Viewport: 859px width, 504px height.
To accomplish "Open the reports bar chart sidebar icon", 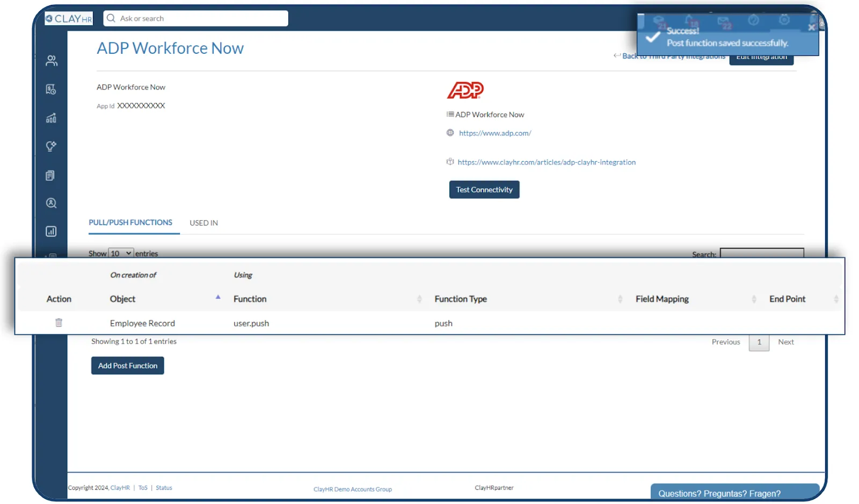I will [51, 231].
